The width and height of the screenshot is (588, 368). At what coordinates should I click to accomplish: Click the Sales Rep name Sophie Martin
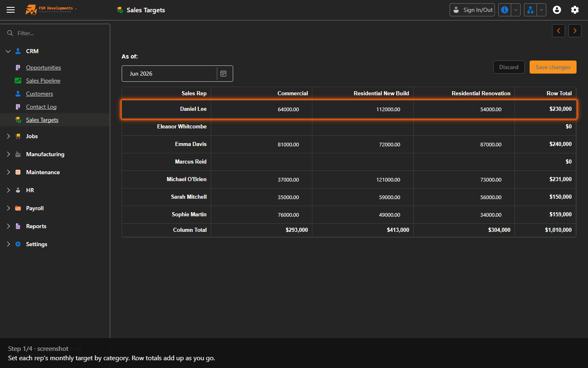click(189, 214)
